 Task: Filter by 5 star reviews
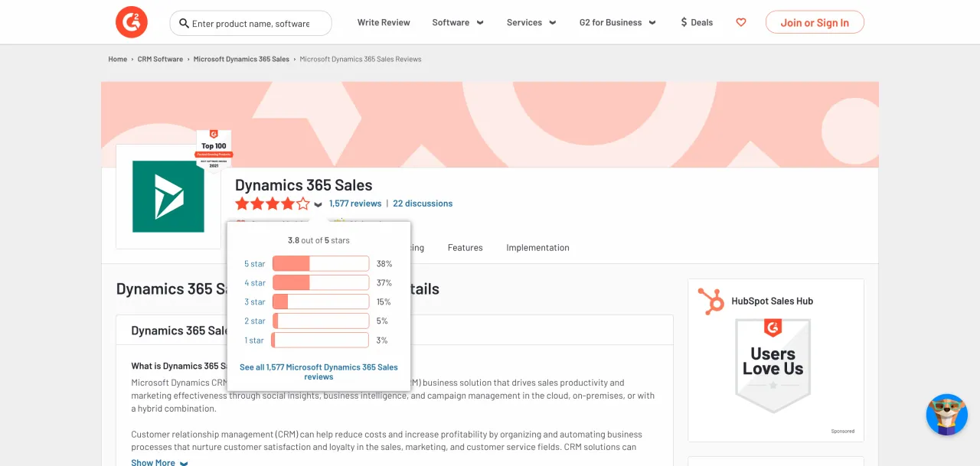pyautogui.click(x=255, y=264)
